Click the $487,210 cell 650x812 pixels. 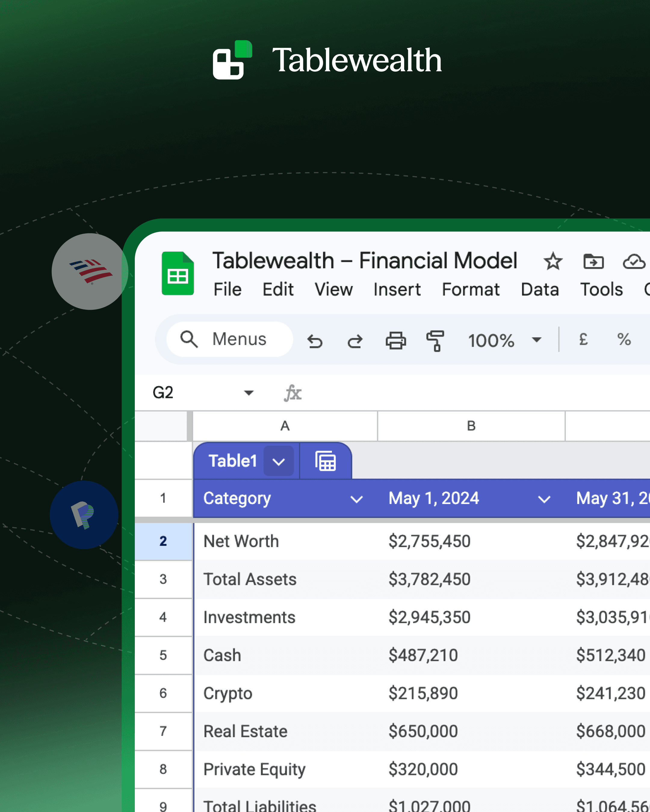pyautogui.click(x=471, y=655)
